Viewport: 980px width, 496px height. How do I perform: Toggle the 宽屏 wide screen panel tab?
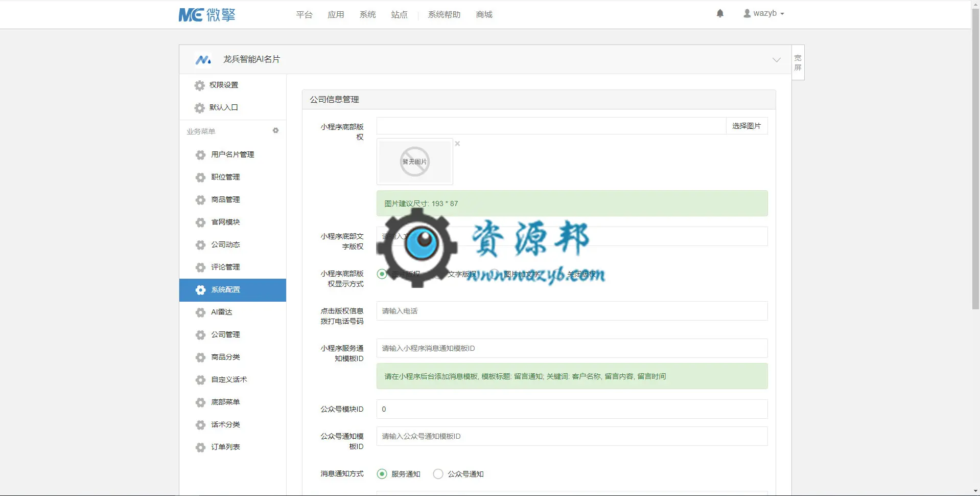798,62
